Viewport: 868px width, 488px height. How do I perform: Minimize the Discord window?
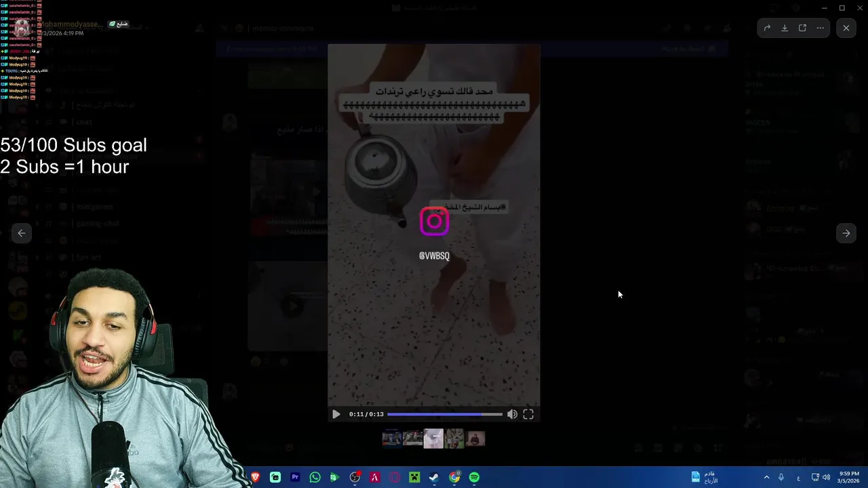(824, 7)
